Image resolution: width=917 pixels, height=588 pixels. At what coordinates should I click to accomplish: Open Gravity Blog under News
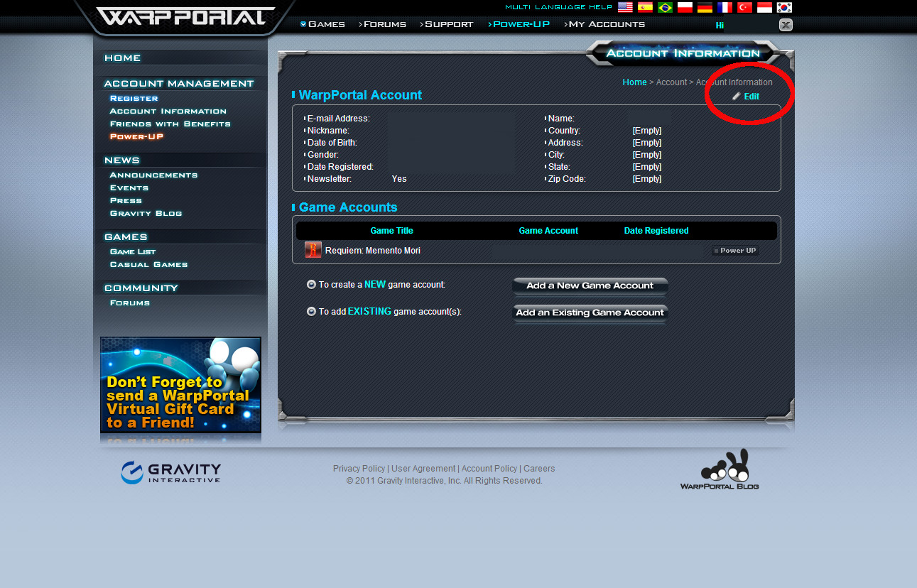tap(146, 213)
